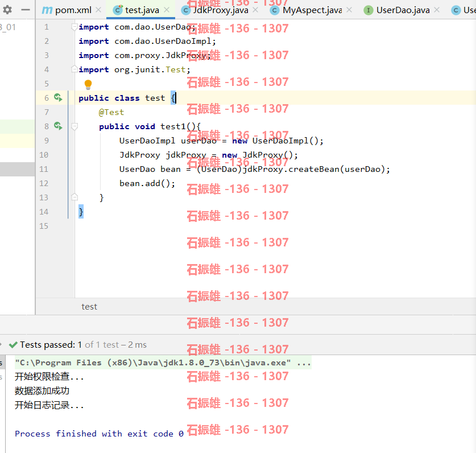Viewport: 476px width, 453px height.
Task: Click the java.exe command line in console
Action: click(163, 363)
